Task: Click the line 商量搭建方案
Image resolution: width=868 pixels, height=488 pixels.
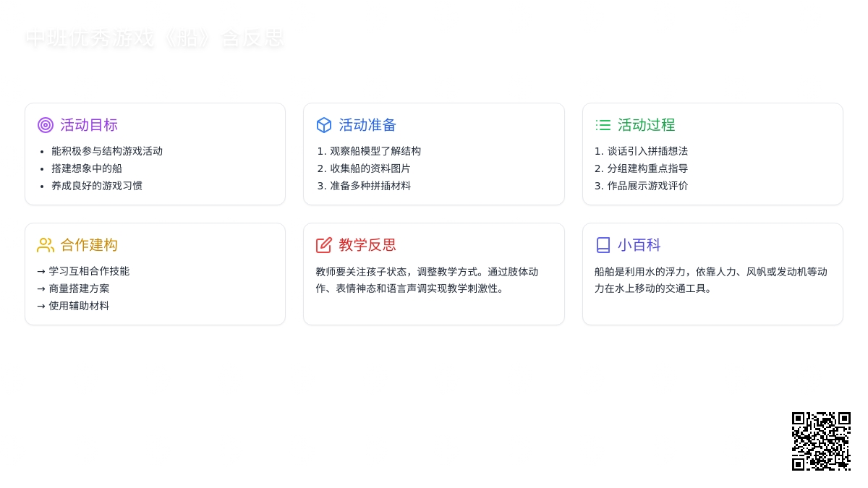Action: click(x=79, y=288)
